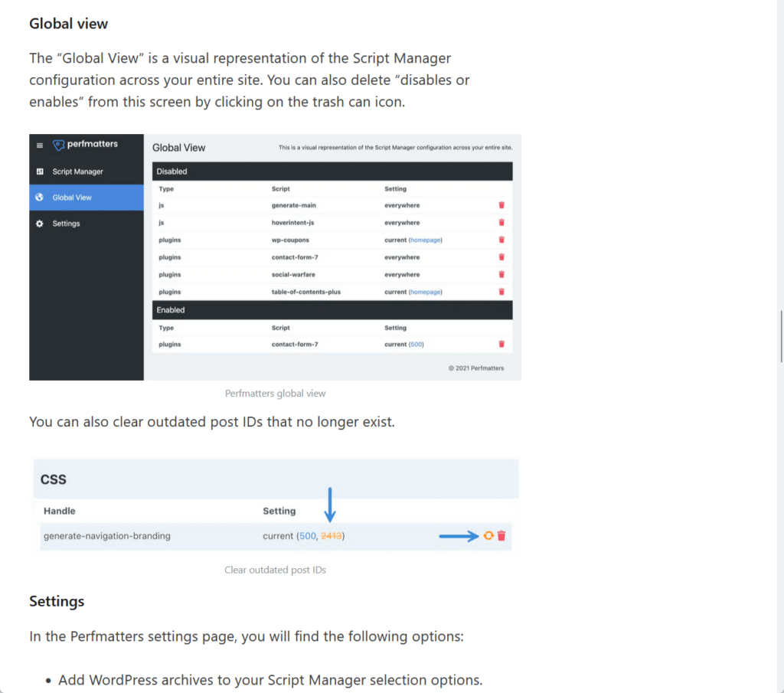Click the "You can also clear outdated" sentence
This screenshot has height=693, width=784.
pyautogui.click(x=212, y=422)
